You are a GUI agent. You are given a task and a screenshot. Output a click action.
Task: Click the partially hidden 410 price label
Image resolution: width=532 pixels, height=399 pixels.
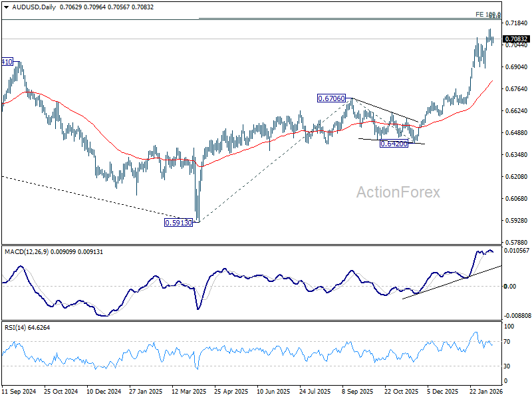coord(7,62)
